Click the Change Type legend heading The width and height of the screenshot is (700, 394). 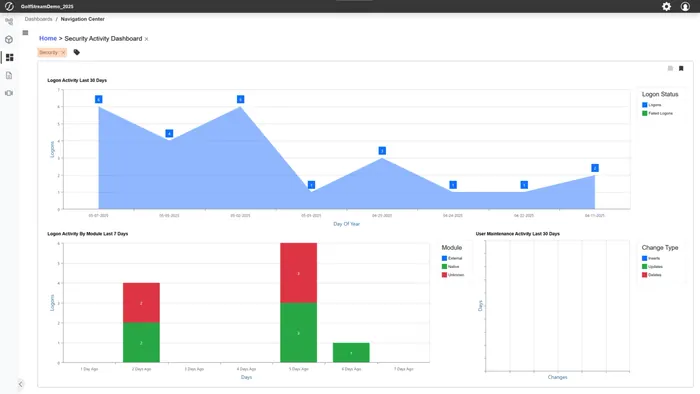[660, 248]
